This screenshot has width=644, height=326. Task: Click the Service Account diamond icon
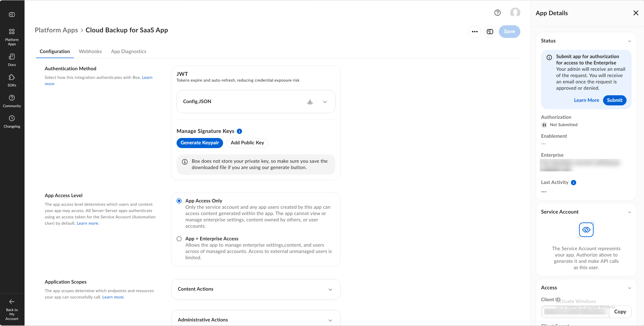[x=586, y=230]
